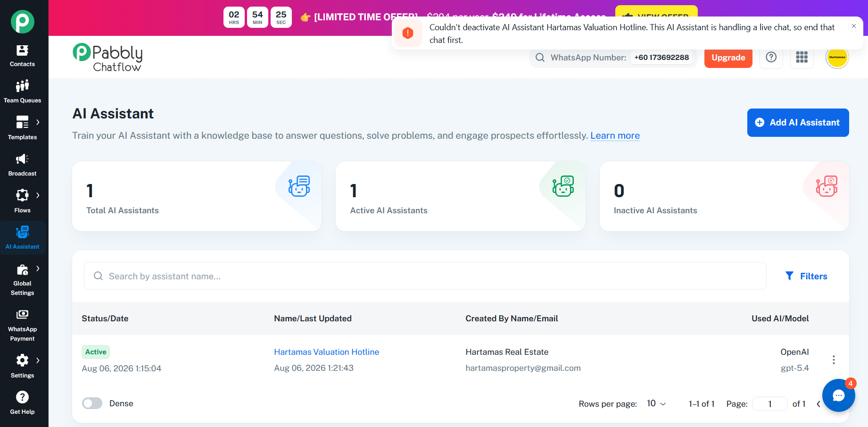Click the Aug 06, 2026 1:15:04 date
The width and height of the screenshot is (868, 427).
[x=122, y=368]
